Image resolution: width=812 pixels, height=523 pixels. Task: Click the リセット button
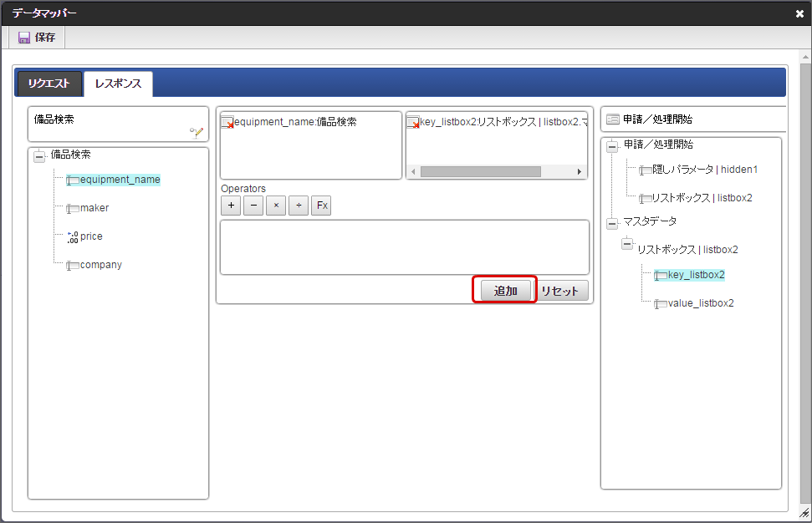pyautogui.click(x=559, y=291)
